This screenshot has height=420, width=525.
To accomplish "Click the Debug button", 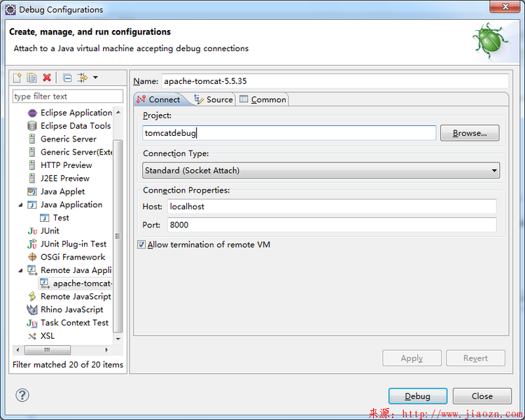I will [417, 396].
